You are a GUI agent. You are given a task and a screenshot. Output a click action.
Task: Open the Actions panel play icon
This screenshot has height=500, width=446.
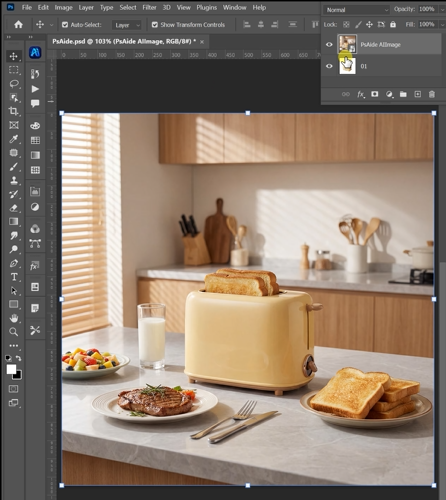point(35,89)
